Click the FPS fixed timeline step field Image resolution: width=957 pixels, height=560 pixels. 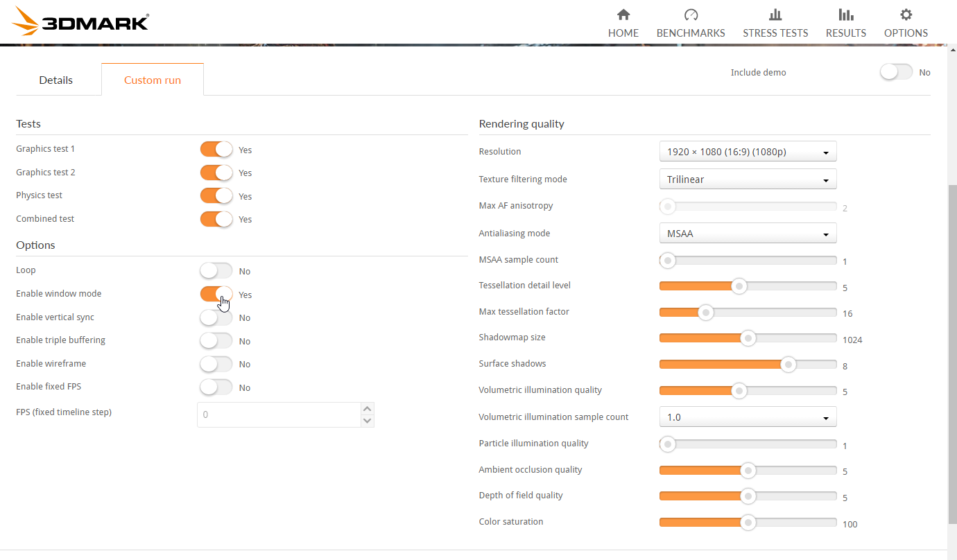coord(279,415)
